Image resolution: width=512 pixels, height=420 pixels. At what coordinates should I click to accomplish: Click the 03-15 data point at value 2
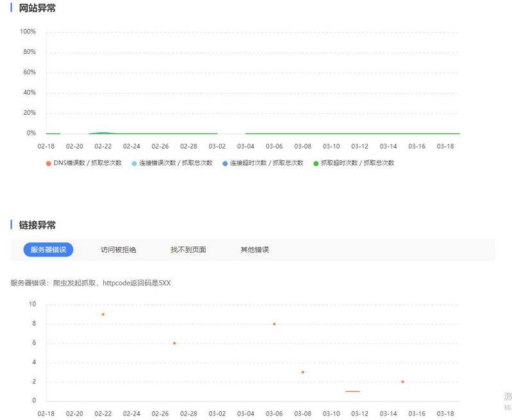402,382
